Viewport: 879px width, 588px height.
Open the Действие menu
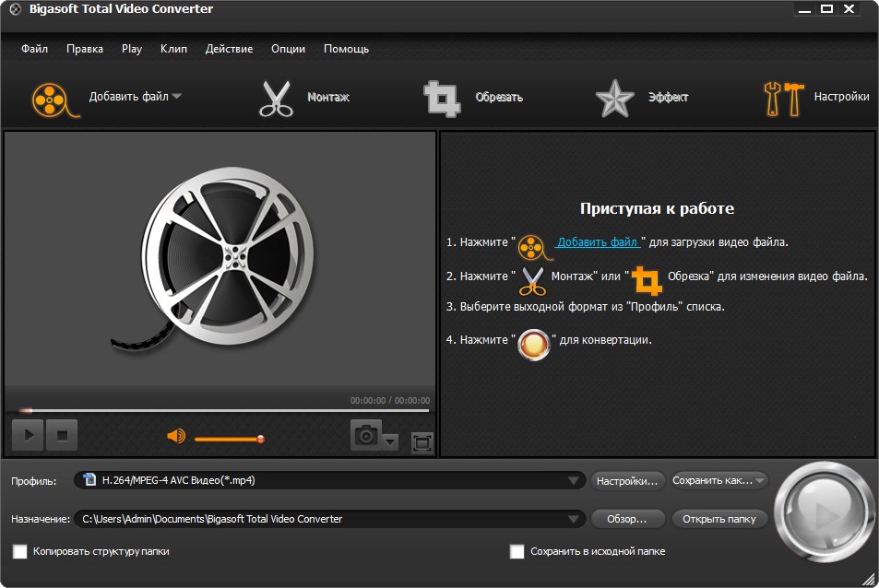coord(229,49)
